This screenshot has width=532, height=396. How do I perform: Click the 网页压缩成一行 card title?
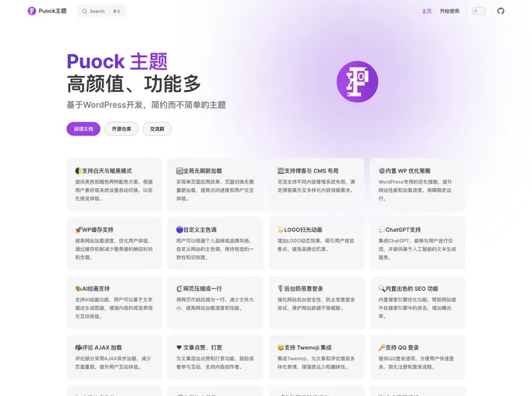(203, 288)
